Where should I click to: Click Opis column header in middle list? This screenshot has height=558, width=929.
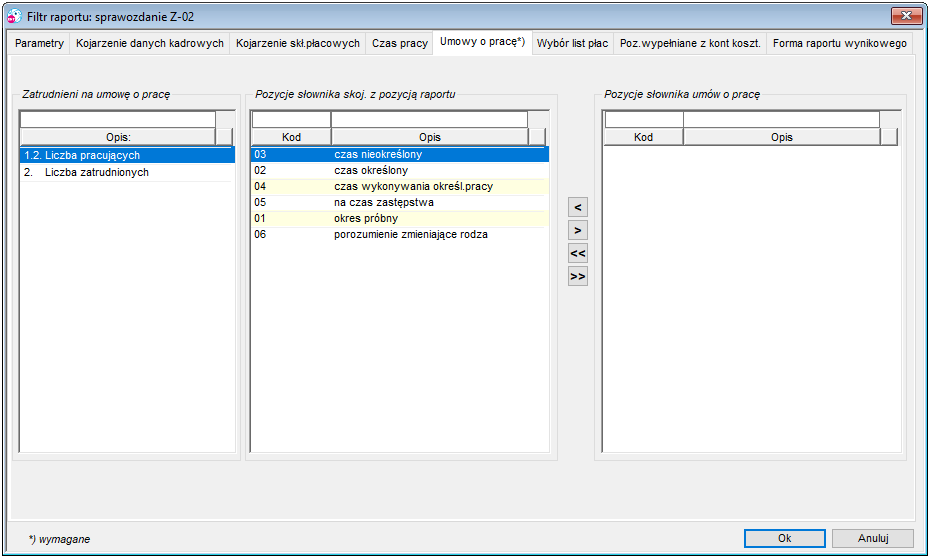coord(430,137)
